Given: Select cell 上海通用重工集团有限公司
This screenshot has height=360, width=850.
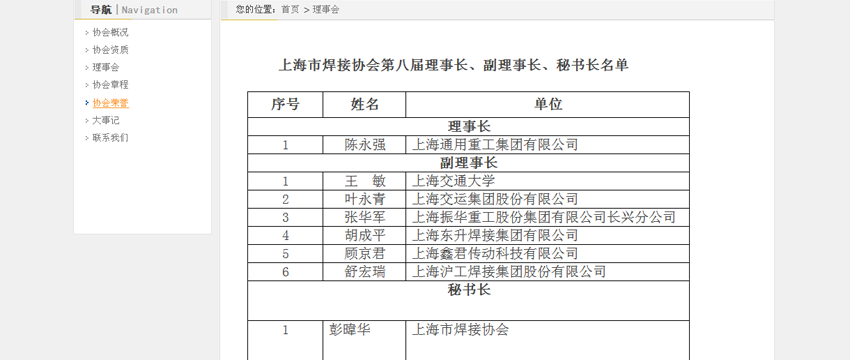Looking at the screenshot, I should [548, 145].
